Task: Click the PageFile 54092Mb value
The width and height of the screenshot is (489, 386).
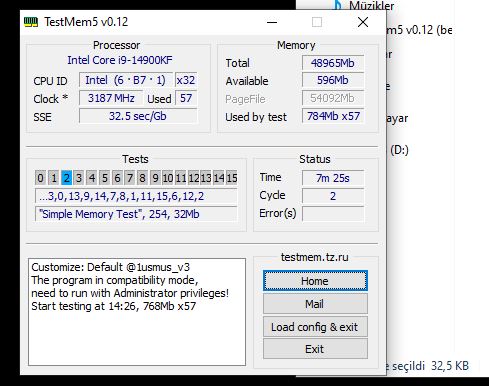Action: pyautogui.click(x=333, y=98)
